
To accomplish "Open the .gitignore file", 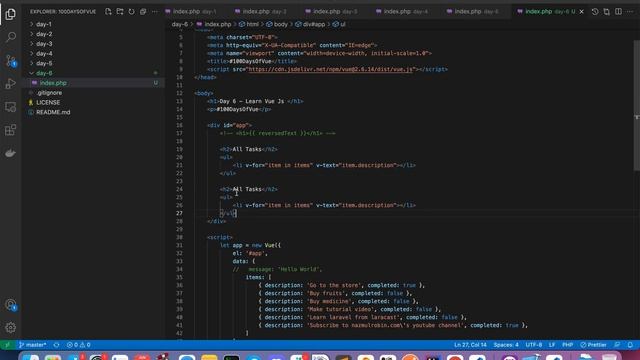I will [93, 93].
